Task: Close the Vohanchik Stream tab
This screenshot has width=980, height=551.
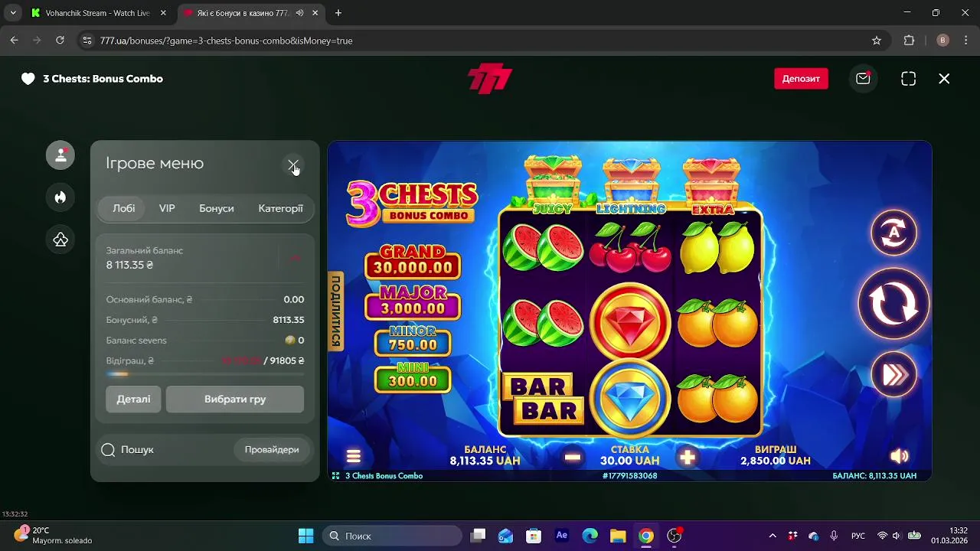Action: pos(162,13)
